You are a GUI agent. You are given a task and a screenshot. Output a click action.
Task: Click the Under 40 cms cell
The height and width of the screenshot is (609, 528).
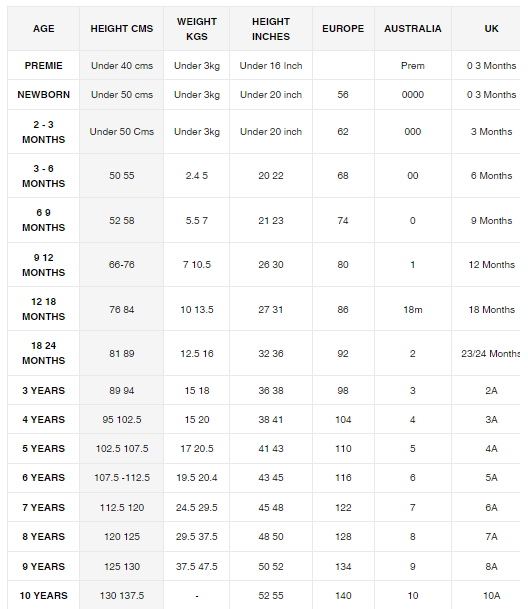tap(122, 66)
